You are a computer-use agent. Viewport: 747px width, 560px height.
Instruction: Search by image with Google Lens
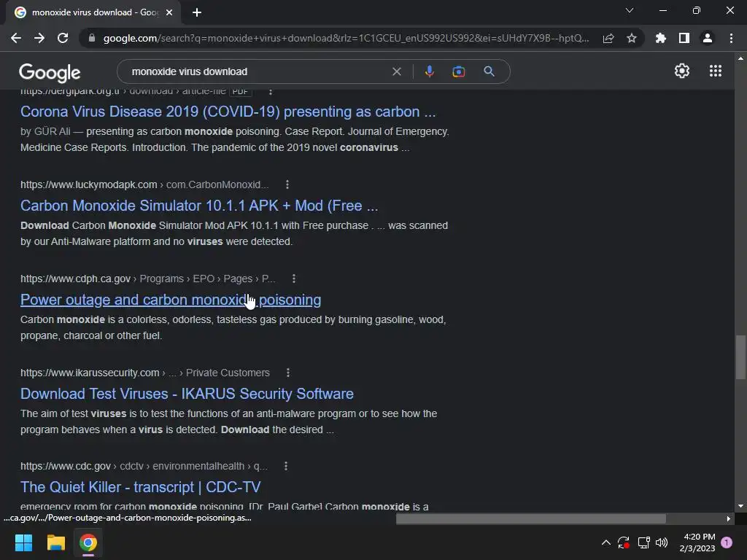[x=458, y=71]
